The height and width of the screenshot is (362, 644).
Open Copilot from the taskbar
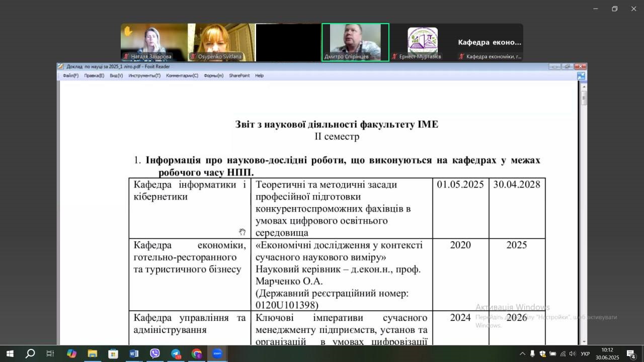(x=71, y=353)
